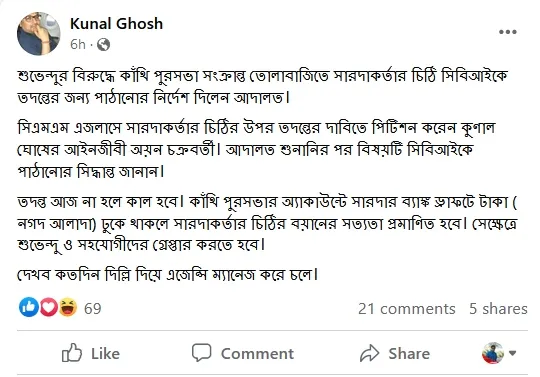Click the thumbs-up icon beside Like
540x377 pixels.
(x=72, y=353)
